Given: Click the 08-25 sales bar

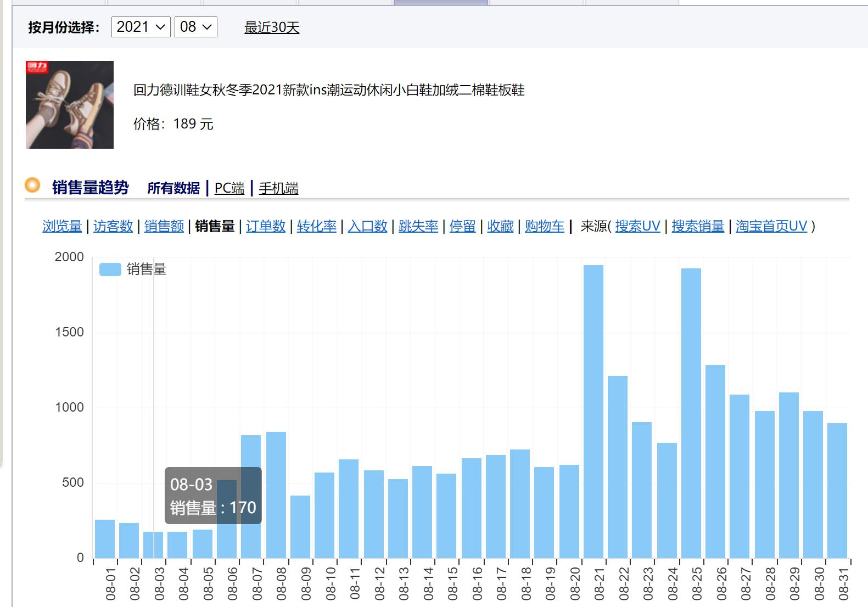Looking at the screenshot, I should tap(691, 413).
